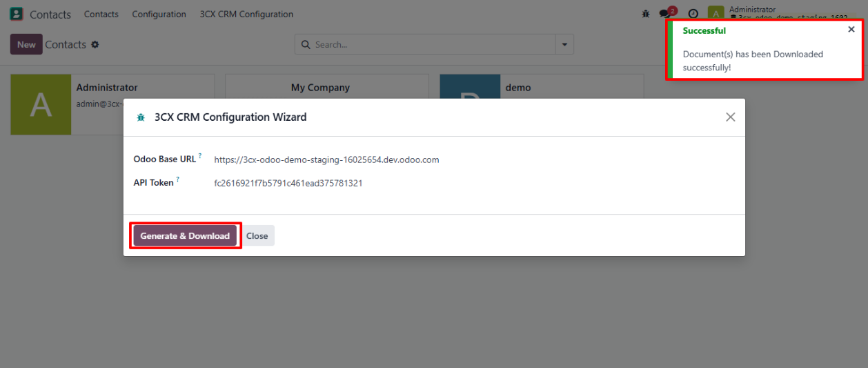Expand the search options dropdown arrow
The width and height of the screenshot is (868, 368).
[x=564, y=45]
